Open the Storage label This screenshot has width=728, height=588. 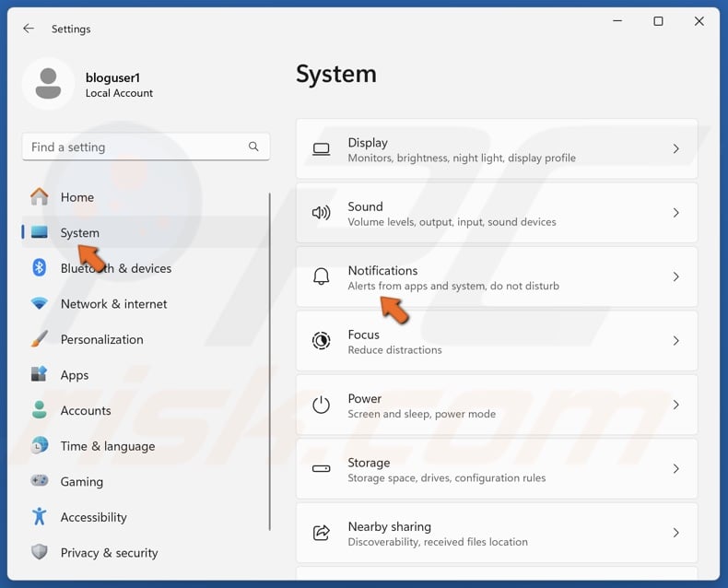tap(369, 463)
